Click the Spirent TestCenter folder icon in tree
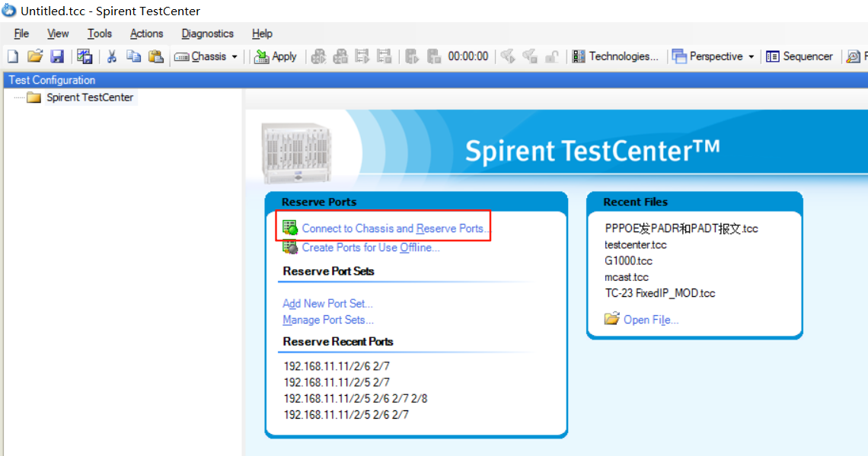The height and width of the screenshot is (456, 868). coord(34,97)
